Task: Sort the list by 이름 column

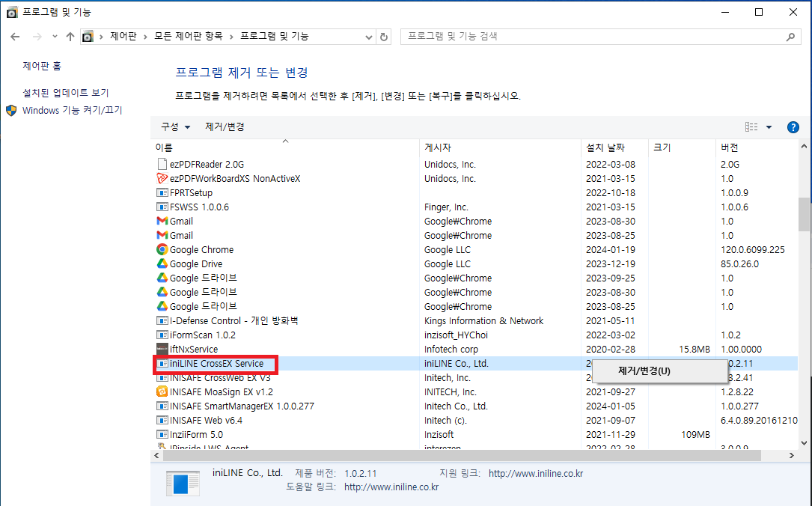Action: tap(164, 147)
